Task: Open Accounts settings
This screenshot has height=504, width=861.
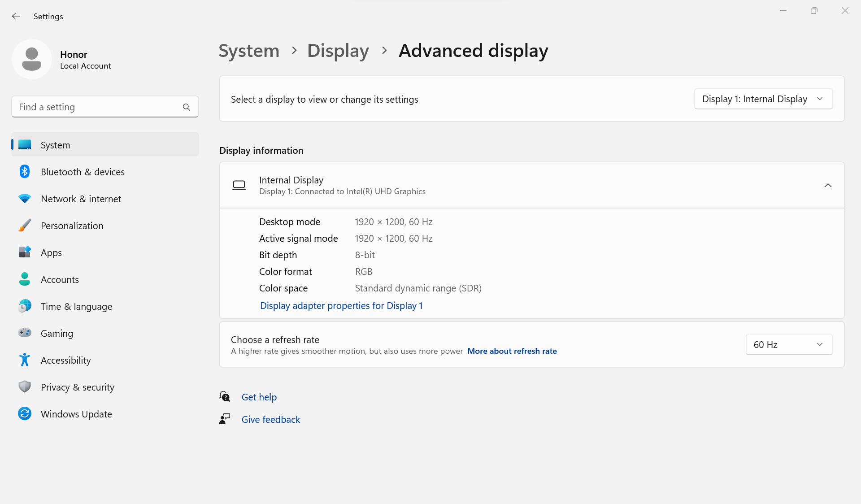Action: tap(105, 279)
